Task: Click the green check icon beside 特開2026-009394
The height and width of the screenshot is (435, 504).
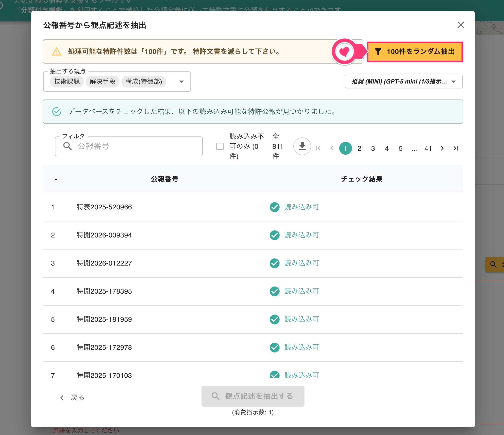Action: pos(274,235)
